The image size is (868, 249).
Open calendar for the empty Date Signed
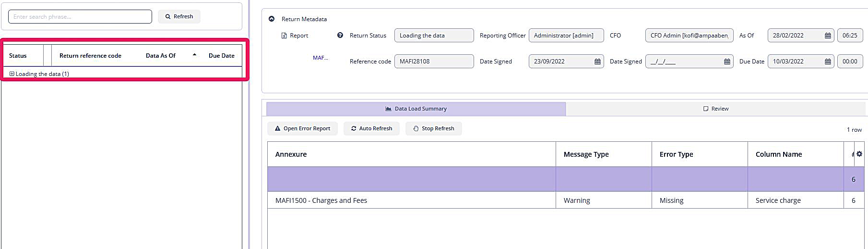pyautogui.click(x=727, y=62)
